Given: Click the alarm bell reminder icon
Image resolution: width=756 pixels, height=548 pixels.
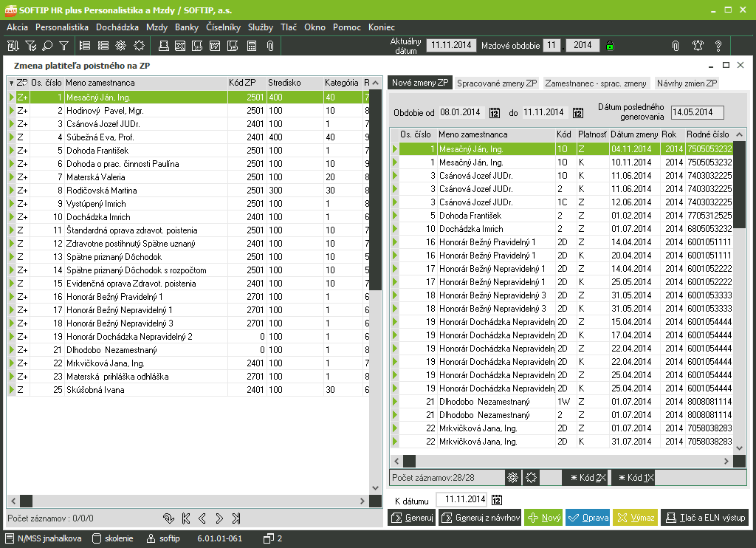Looking at the screenshot, I should [697, 46].
